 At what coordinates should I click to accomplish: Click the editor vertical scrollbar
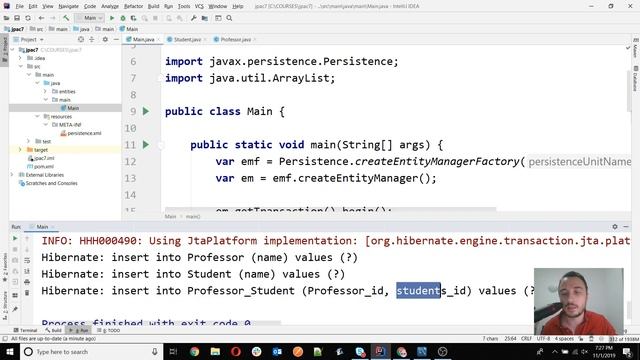(x=629, y=90)
